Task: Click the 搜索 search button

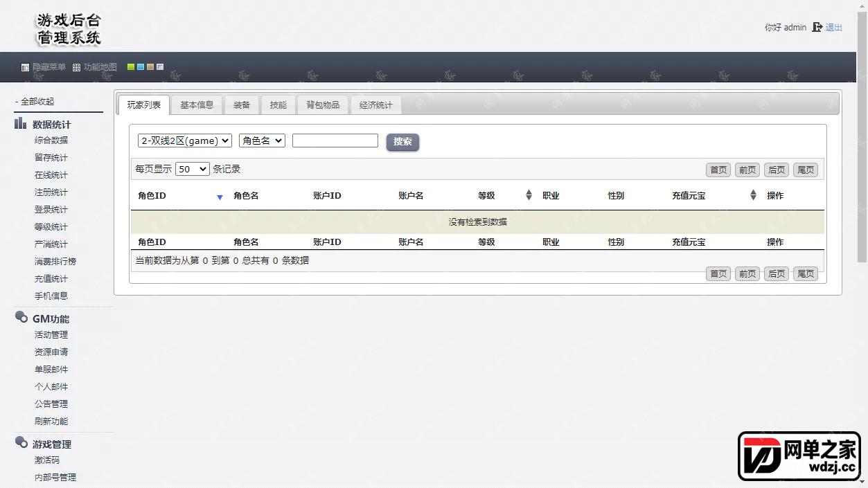Action: click(x=402, y=142)
